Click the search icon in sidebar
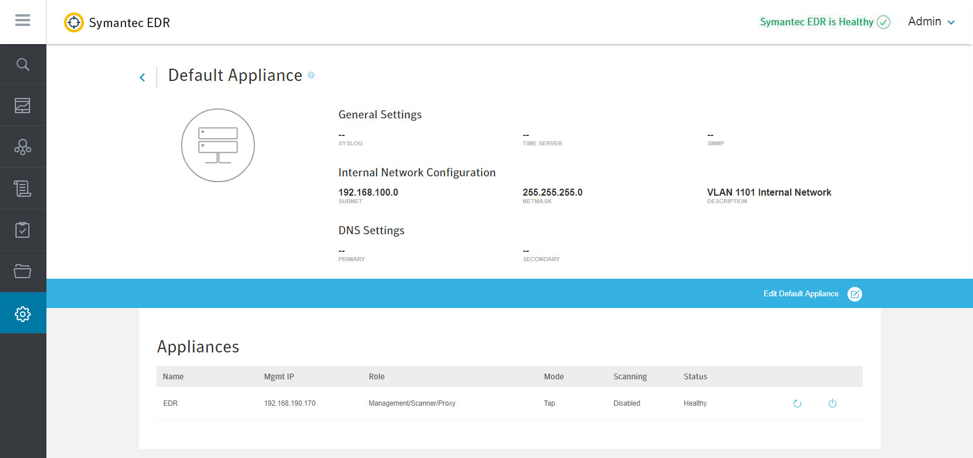Image resolution: width=973 pixels, height=458 pixels. (x=22, y=65)
